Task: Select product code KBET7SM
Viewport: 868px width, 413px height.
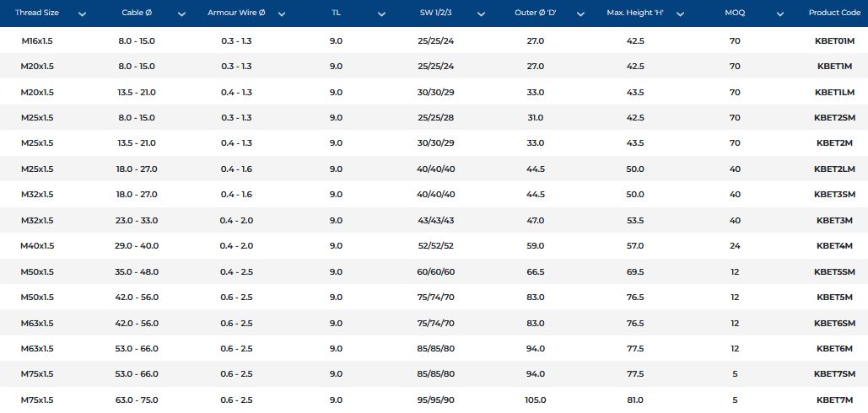Action: coord(834,374)
